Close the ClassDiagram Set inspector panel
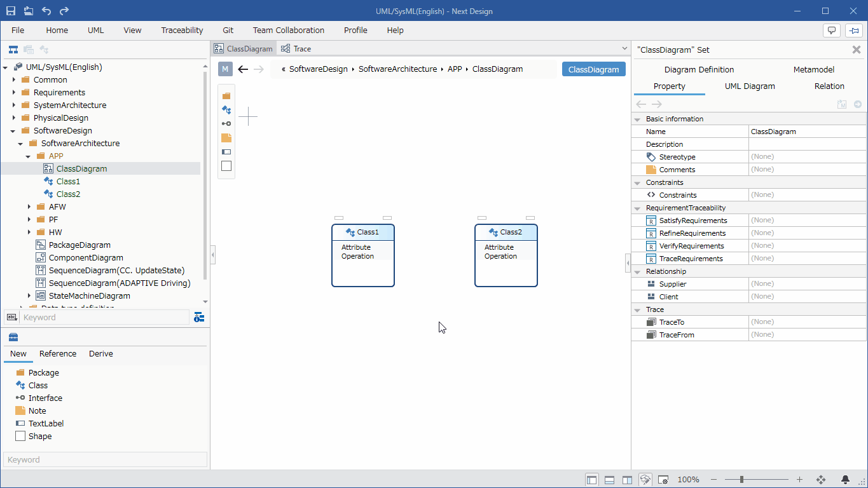The width and height of the screenshot is (868, 488). pyautogui.click(x=857, y=50)
